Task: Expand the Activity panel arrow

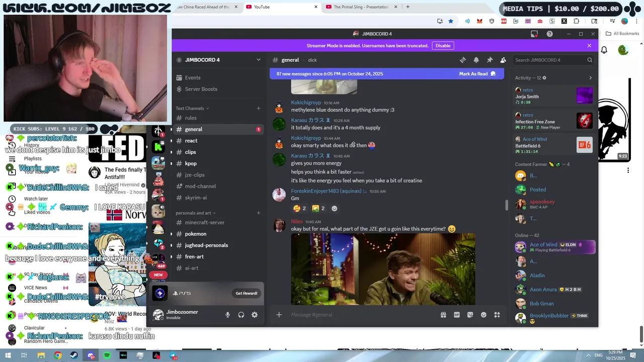Action: tap(590, 78)
